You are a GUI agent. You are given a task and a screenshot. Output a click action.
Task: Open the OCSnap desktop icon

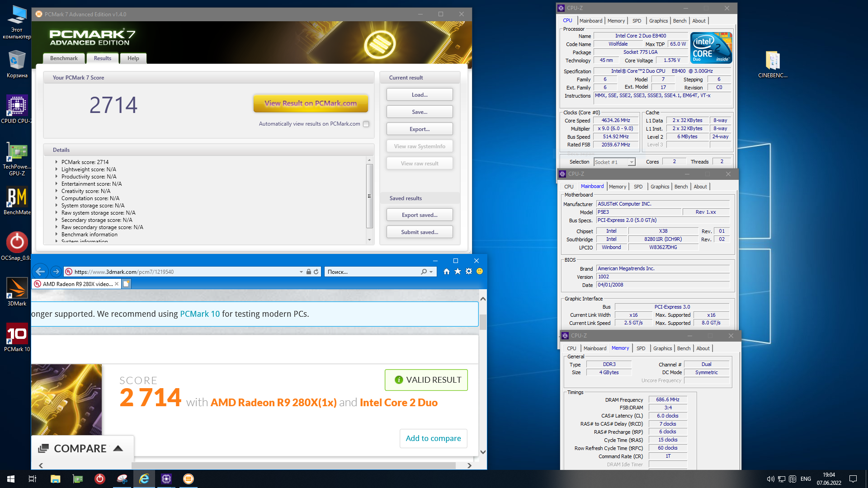(x=17, y=246)
